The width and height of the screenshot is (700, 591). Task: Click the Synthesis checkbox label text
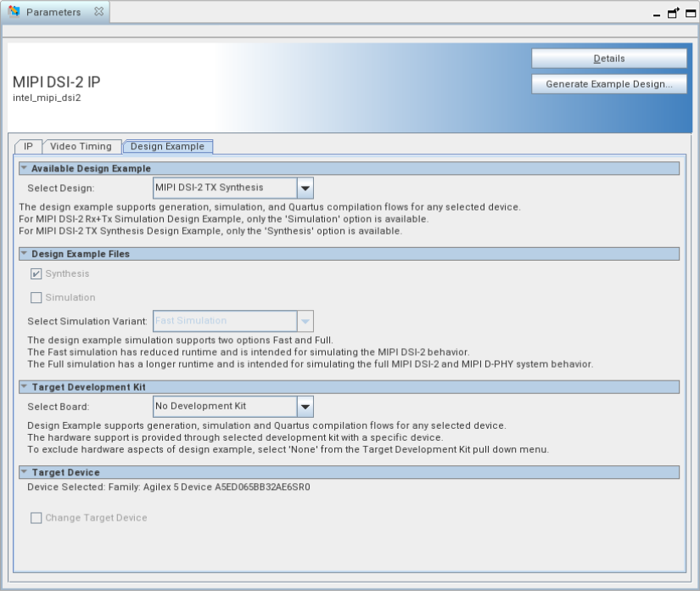(x=67, y=273)
